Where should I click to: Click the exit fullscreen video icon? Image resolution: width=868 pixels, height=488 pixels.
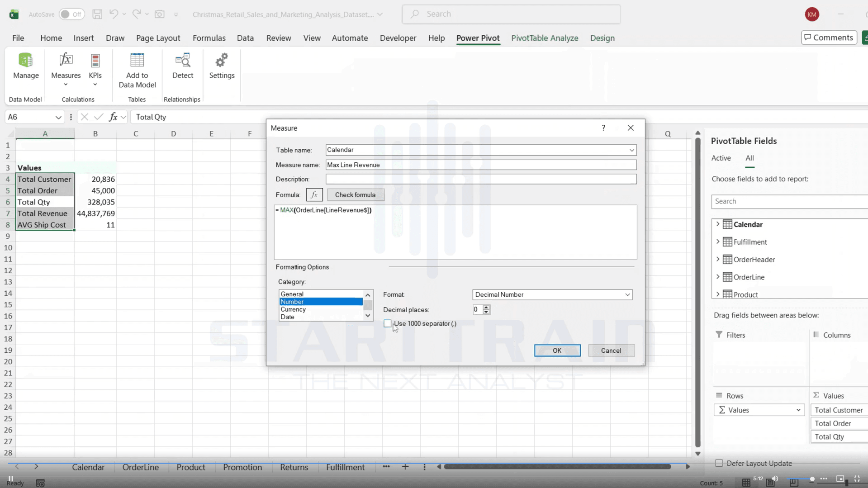coord(857,479)
